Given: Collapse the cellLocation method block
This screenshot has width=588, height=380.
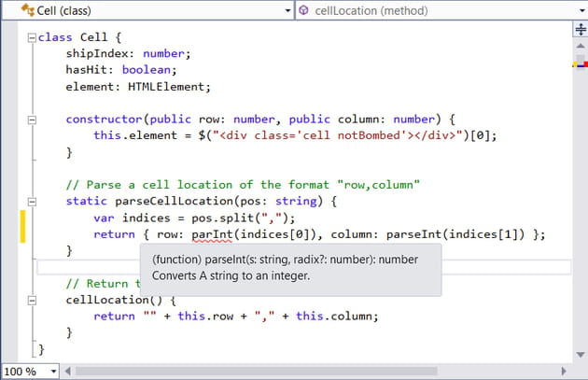Looking at the screenshot, I should [x=33, y=300].
